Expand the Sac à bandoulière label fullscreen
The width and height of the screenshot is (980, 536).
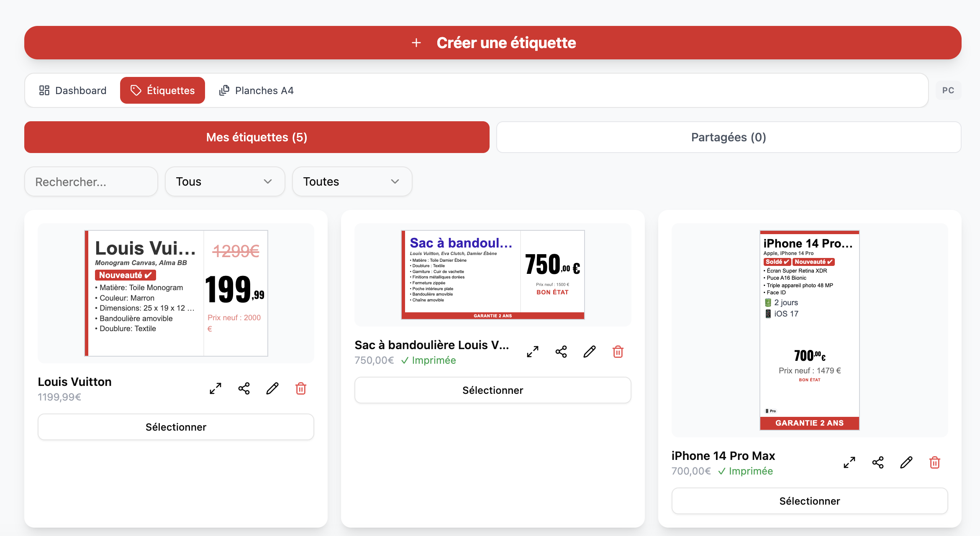(533, 352)
